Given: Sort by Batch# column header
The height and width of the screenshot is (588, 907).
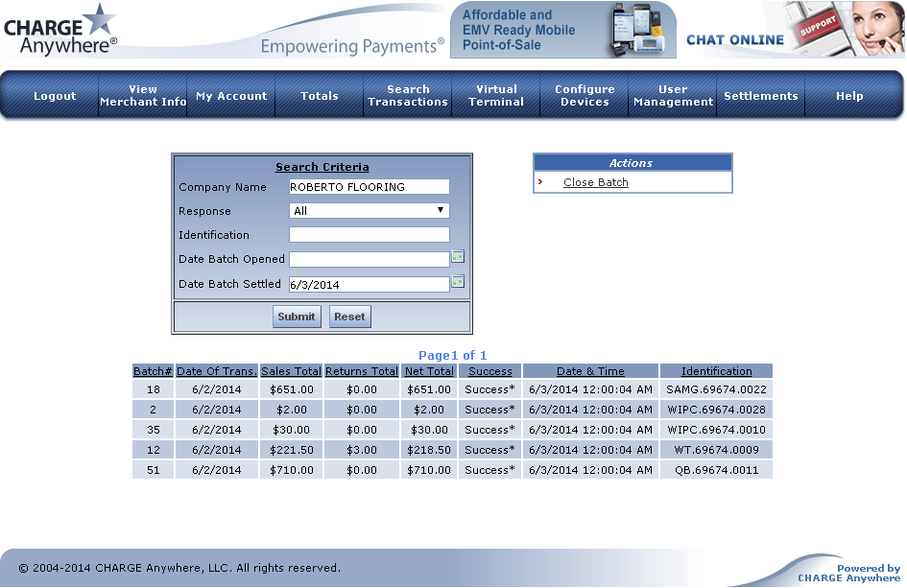Looking at the screenshot, I should (x=153, y=371).
